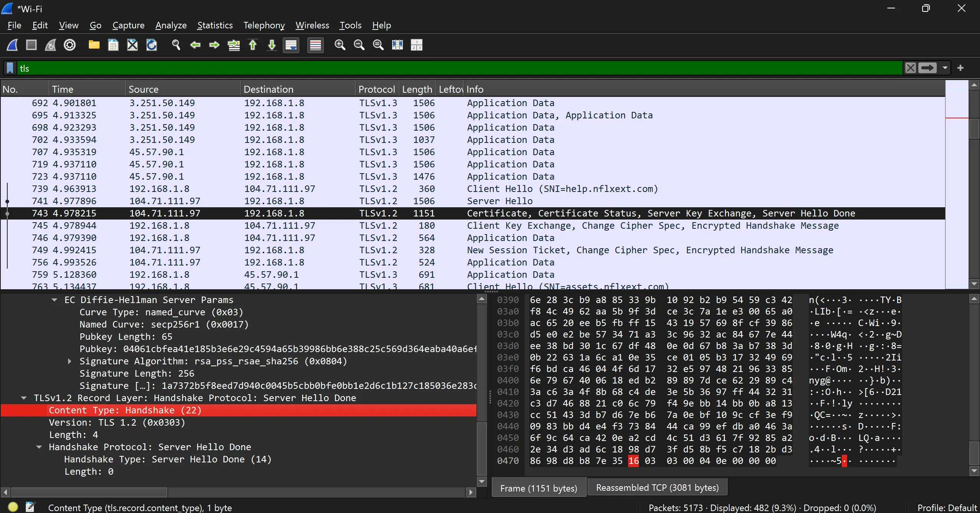Open capture options gear icon
The height and width of the screenshot is (513, 980).
(70, 45)
